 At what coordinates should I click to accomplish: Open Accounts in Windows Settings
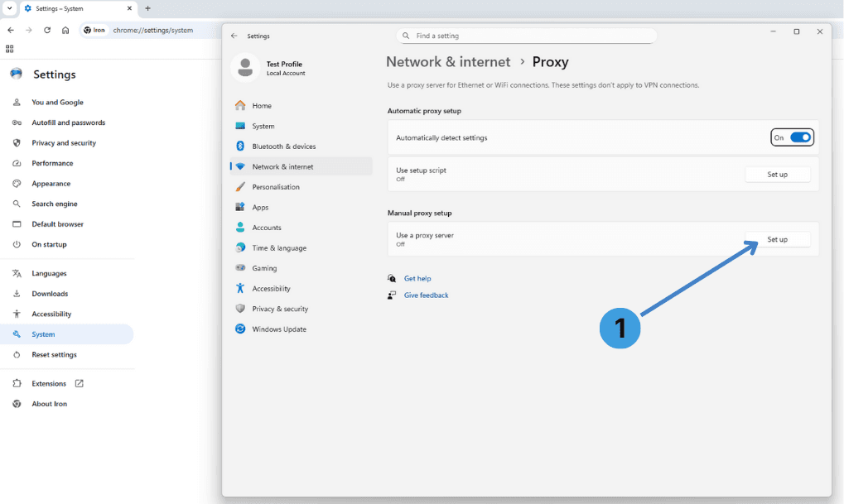tap(301, 228)
